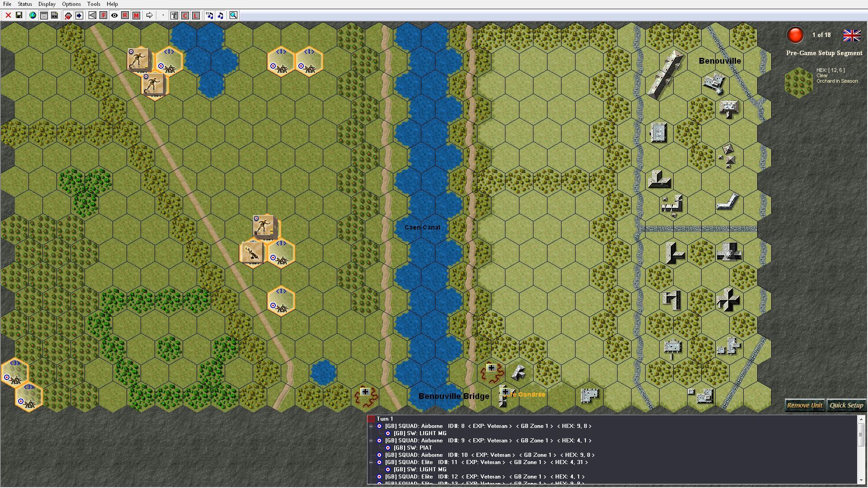Click the blue arrow next-unit icon

tap(79, 15)
